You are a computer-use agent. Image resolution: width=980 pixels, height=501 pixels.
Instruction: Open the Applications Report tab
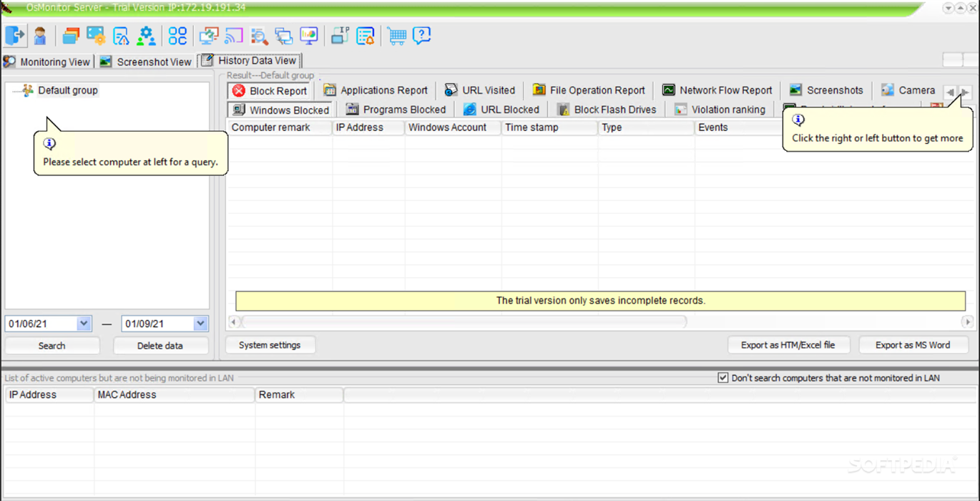[x=376, y=90]
